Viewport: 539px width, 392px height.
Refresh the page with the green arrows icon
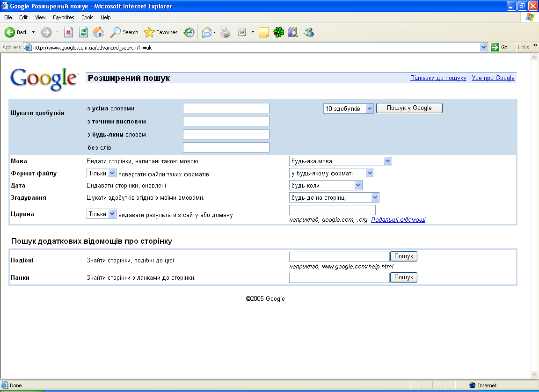point(83,32)
